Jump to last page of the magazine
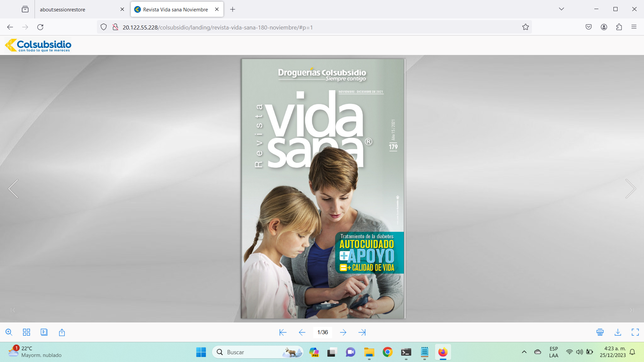The width and height of the screenshot is (644, 362). [x=362, y=332]
